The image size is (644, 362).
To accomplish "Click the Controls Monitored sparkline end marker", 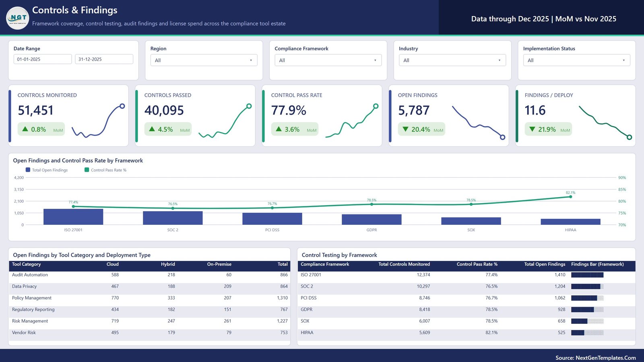I will tap(122, 106).
